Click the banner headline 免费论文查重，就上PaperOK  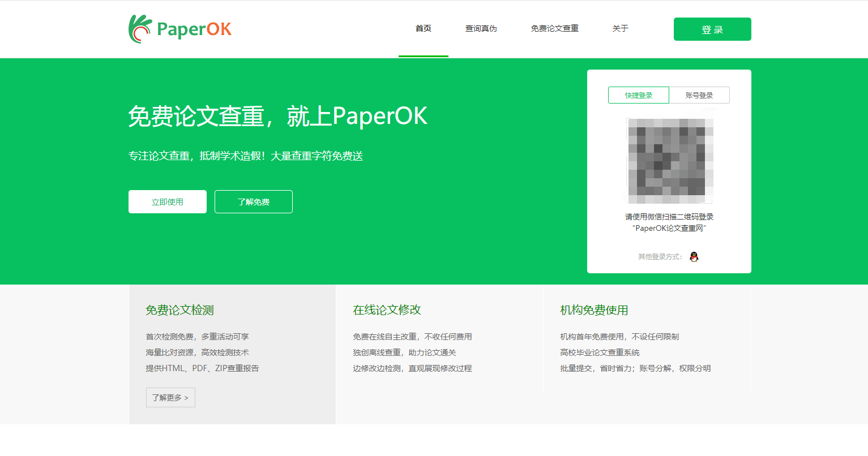click(278, 116)
